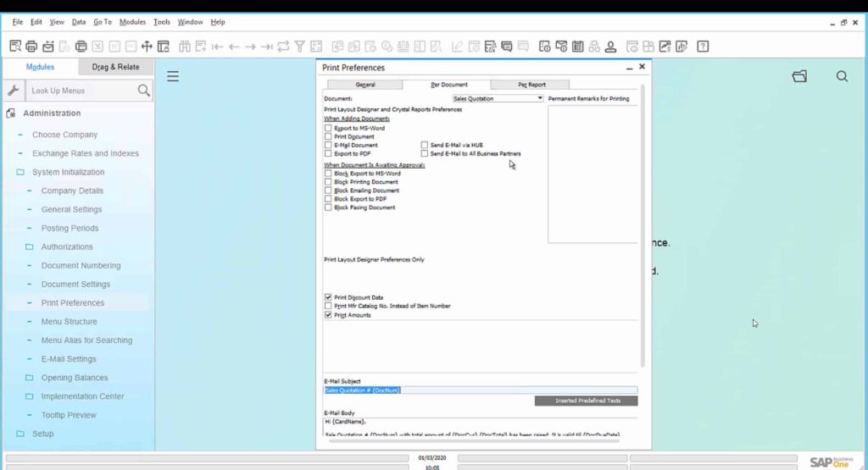Open the Modules menu
The width and height of the screenshot is (868, 470).
[x=132, y=22]
